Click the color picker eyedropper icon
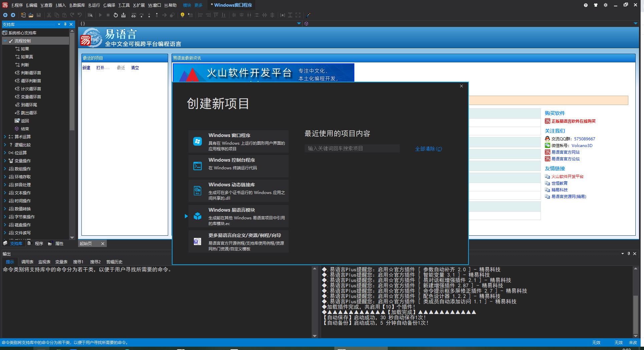The width and height of the screenshot is (644, 350). (308, 15)
